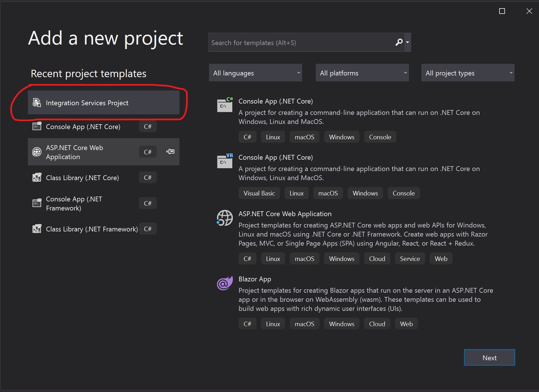This screenshot has height=392, width=539.
Task: Close the Add a new project dialog
Action: pyautogui.click(x=529, y=11)
